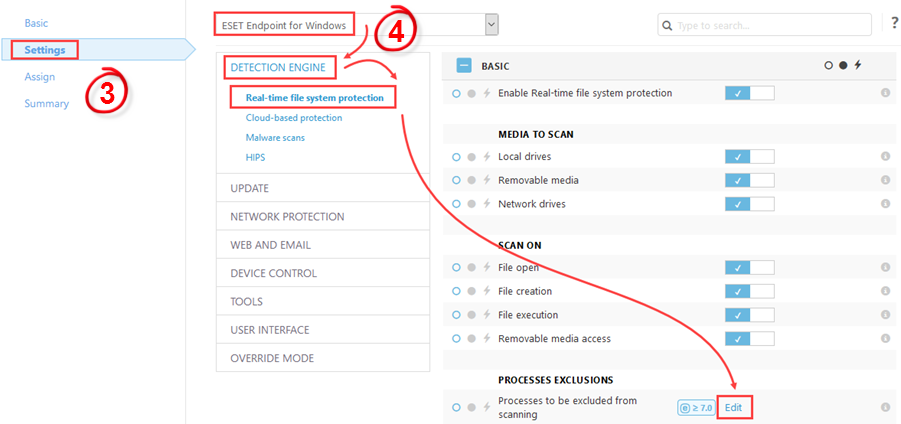Screen dimensions: 901x424
Task: Open the Summary step
Action: pos(47,104)
